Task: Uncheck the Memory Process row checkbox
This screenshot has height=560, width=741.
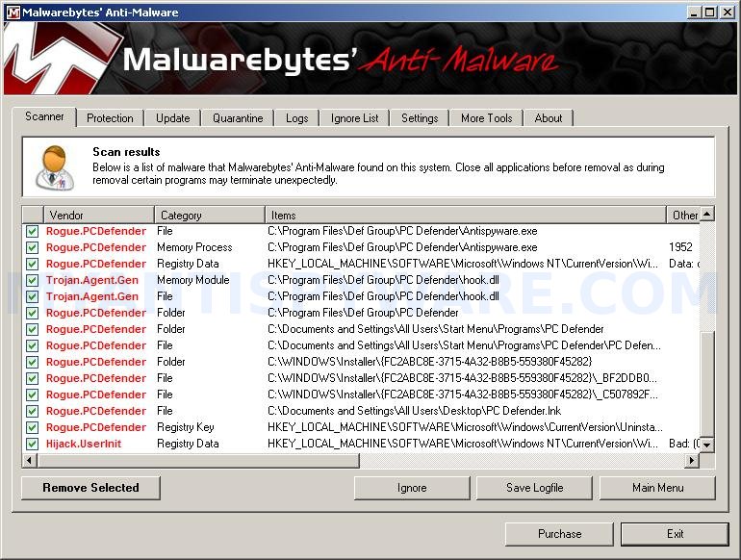Action: (x=32, y=247)
